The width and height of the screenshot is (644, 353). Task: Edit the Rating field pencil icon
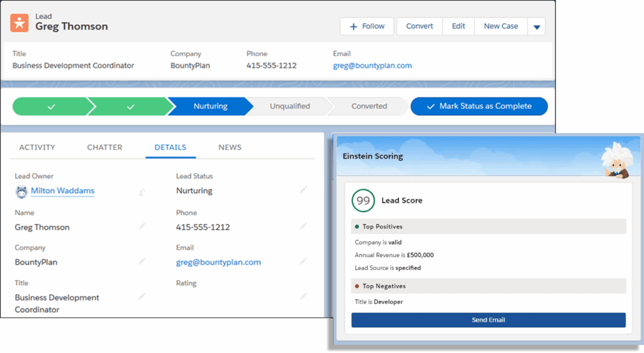point(303,296)
